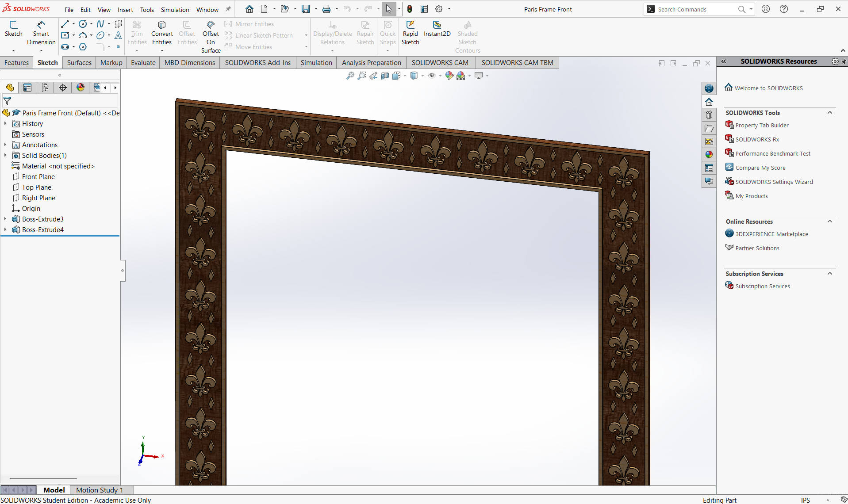This screenshot has height=504, width=848.
Task: Open the Sketch button dropdown arrow
Action: coord(13,50)
